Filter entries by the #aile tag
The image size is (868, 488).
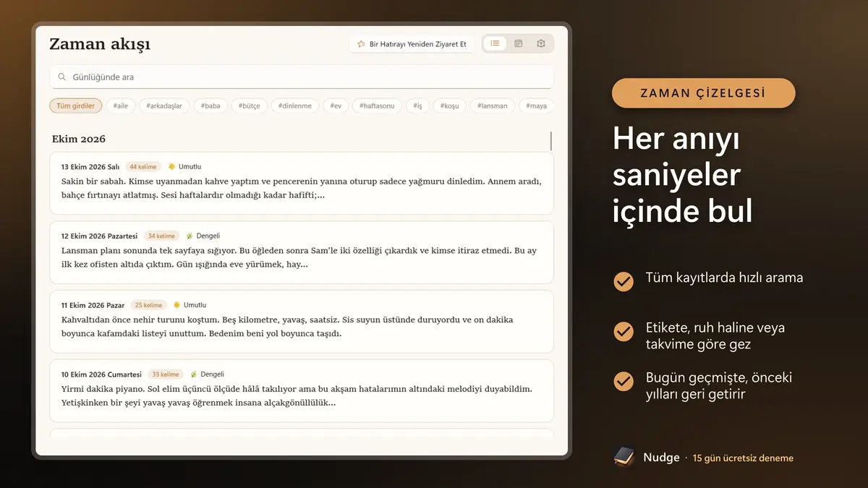point(121,106)
